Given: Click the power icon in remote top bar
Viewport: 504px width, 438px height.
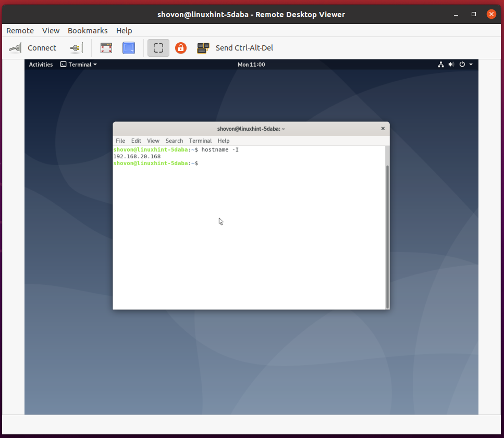Looking at the screenshot, I should 462,64.
